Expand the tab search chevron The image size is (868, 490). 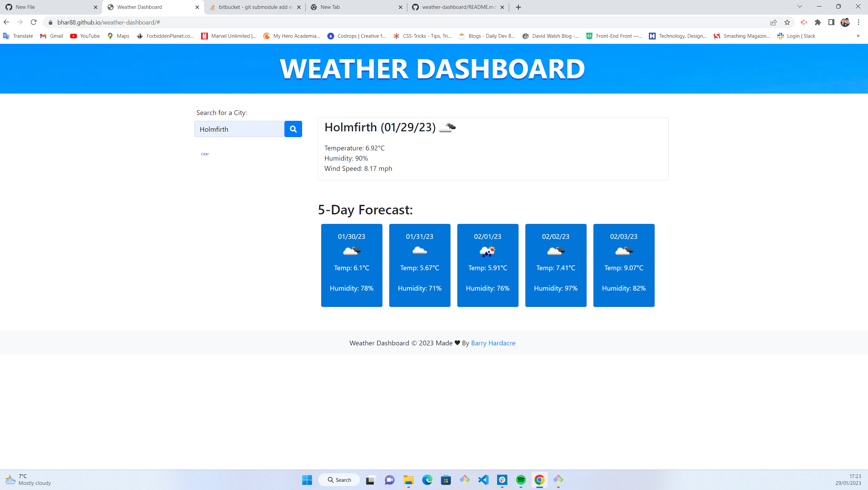[x=800, y=6]
